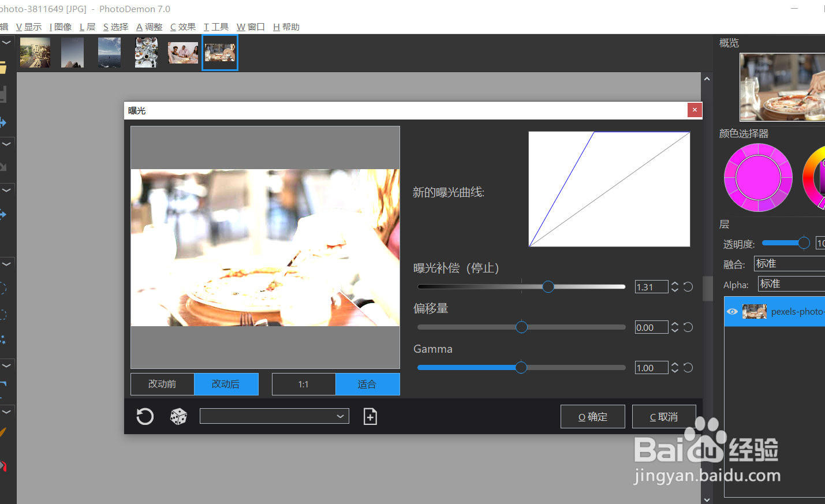Click the save preset icon beside the preset dropdown

coord(370,416)
